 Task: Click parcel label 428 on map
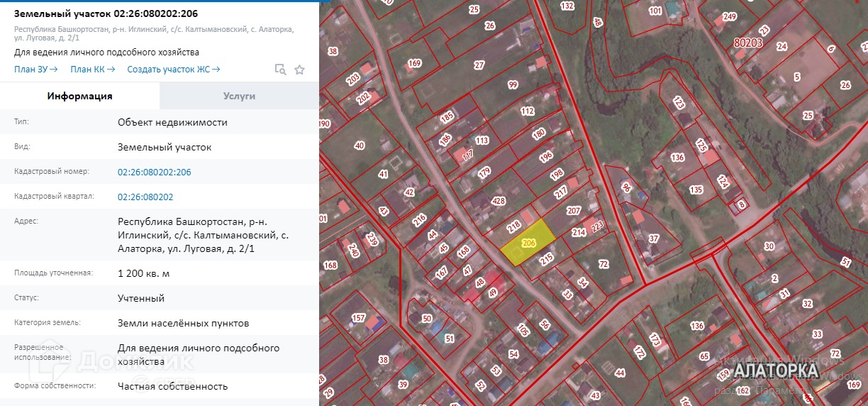pos(499,201)
